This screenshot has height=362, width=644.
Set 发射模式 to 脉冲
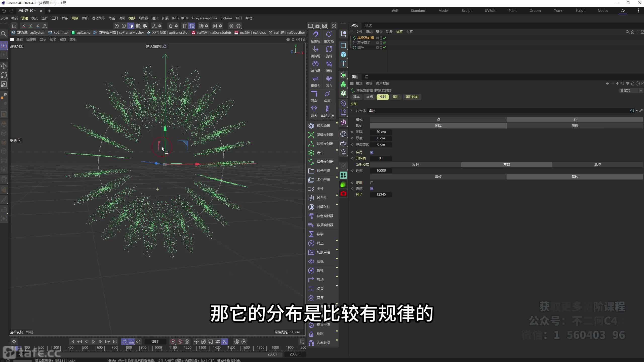(x=597, y=164)
